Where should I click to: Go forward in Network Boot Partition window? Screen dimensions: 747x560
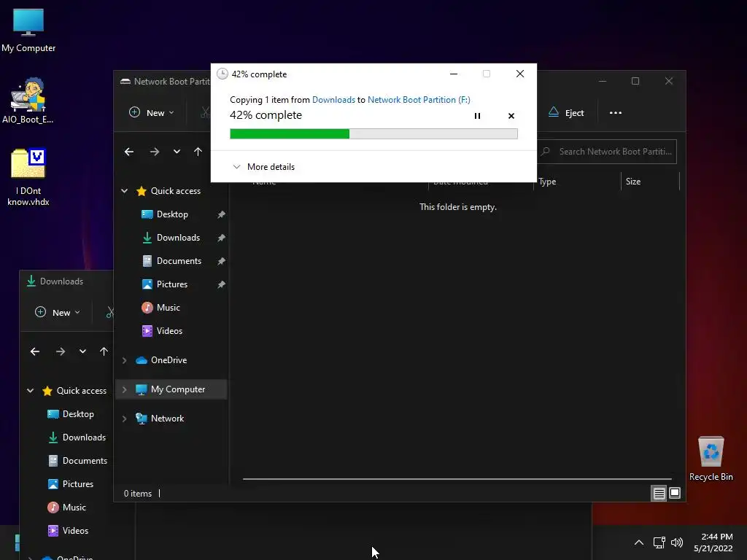tap(155, 152)
